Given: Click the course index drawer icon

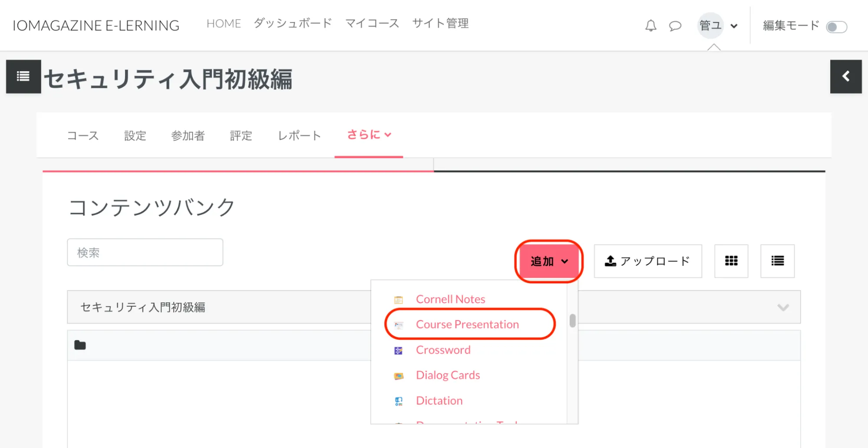Looking at the screenshot, I should 23,76.
